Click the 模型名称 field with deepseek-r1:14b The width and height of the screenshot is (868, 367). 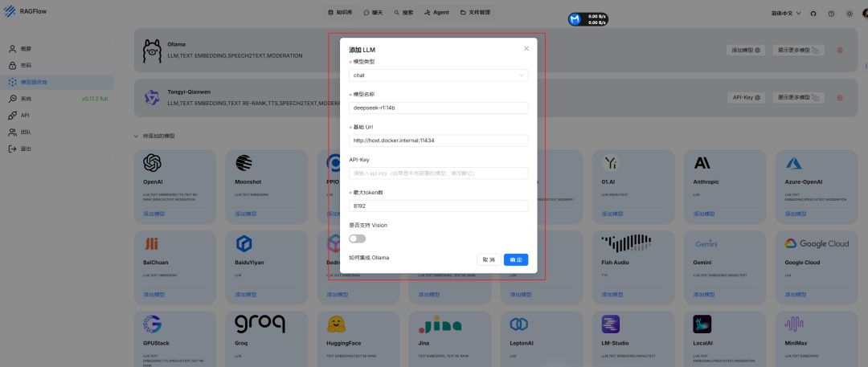439,108
